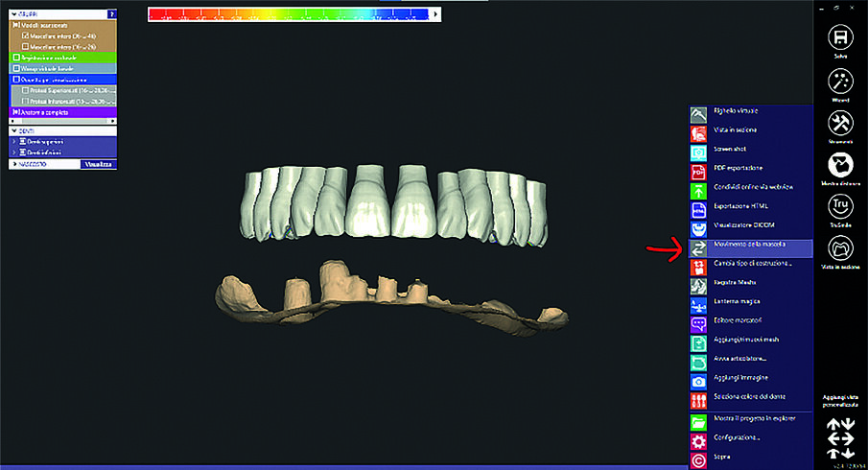Select Vista in sezione in the tools menu
This screenshot has height=470, width=868.
tap(750, 133)
